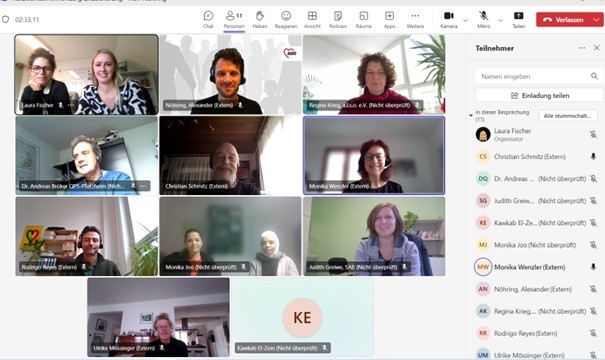The image size is (605, 360).
Task: Unmute the Mikro microphone
Action: (x=483, y=19)
